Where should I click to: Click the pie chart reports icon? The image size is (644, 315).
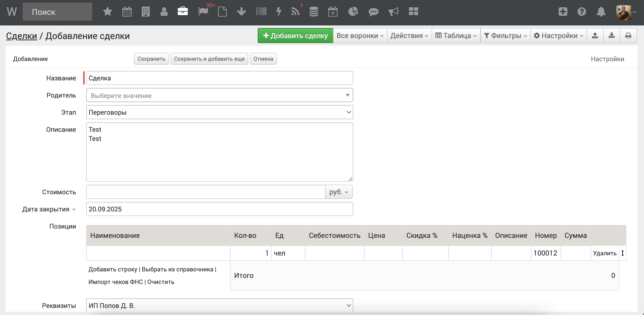[x=353, y=12]
